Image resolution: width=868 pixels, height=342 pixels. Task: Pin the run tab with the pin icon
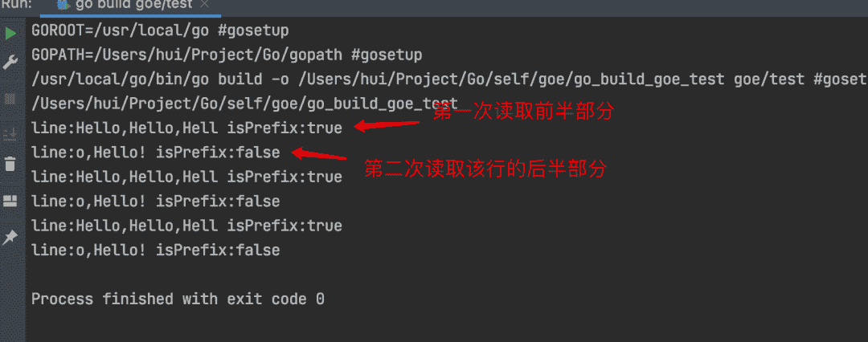(10, 237)
